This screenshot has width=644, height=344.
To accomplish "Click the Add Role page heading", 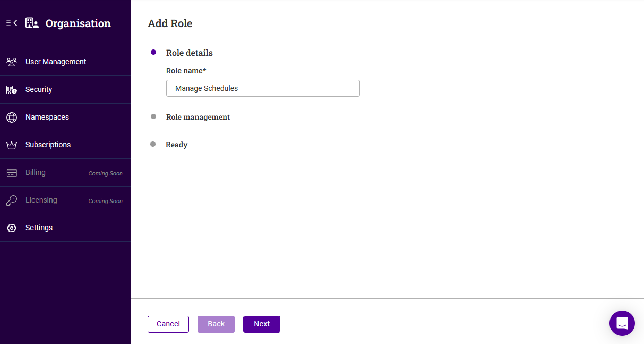I will pos(170,23).
